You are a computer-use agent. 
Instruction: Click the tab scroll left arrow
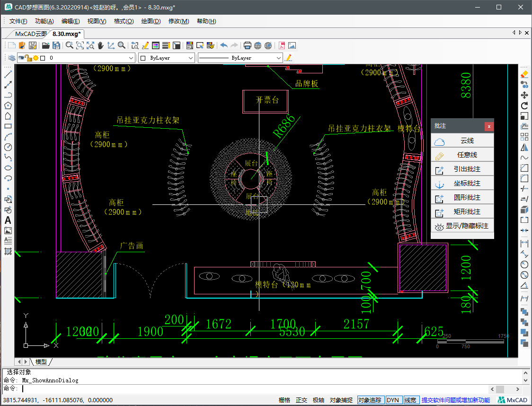(x=514, y=33)
